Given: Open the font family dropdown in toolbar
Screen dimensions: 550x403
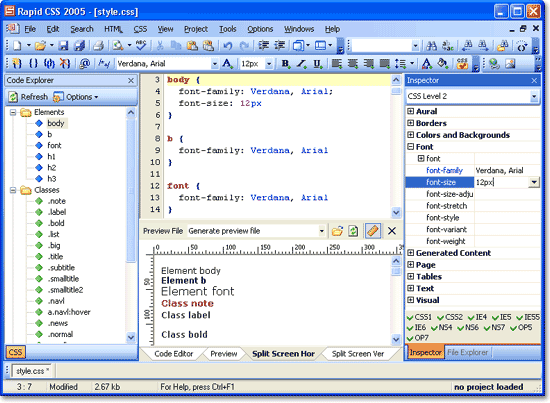Looking at the screenshot, I should (214, 64).
